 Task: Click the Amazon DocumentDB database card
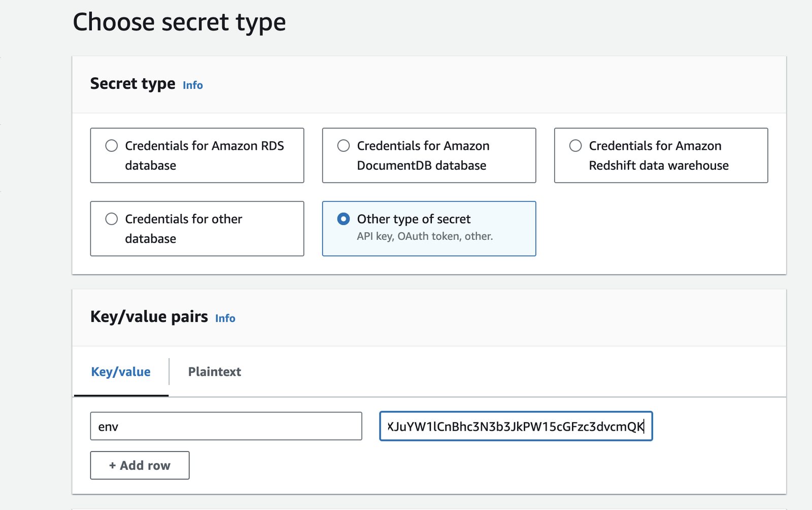click(429, 155)
